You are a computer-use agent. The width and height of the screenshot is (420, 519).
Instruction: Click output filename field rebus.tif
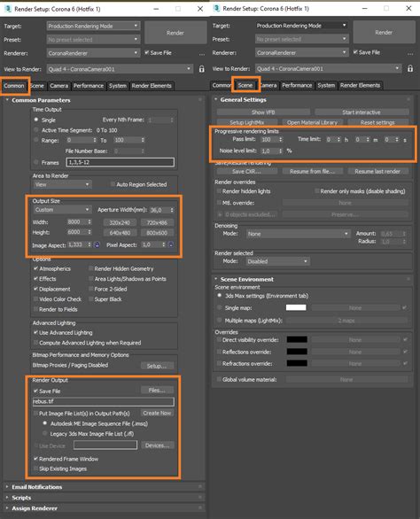(103, 401)
